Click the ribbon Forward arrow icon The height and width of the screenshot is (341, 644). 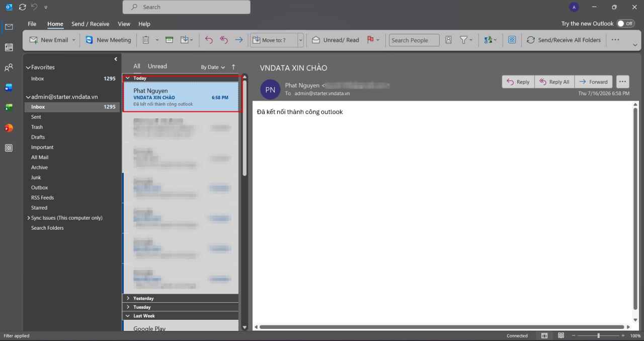pos(239,40)
